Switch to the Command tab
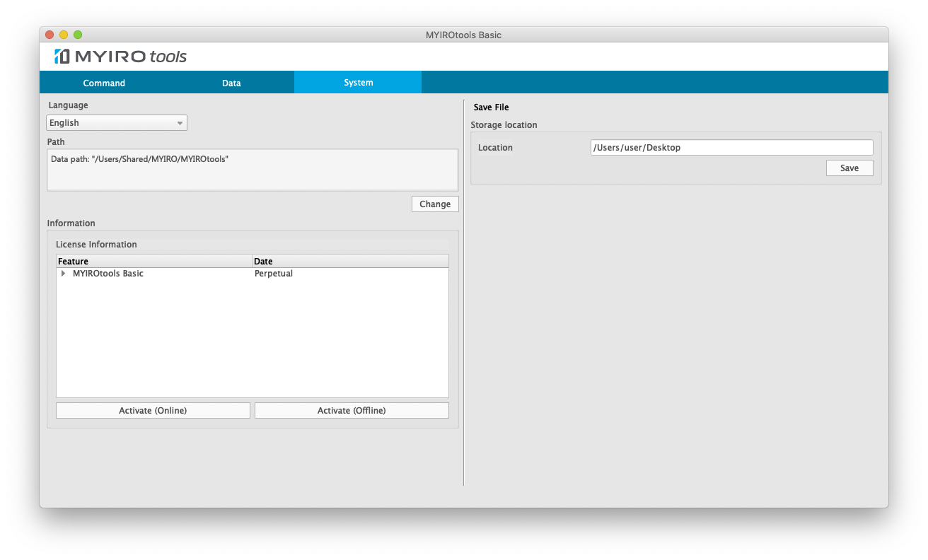 point(103,82)
